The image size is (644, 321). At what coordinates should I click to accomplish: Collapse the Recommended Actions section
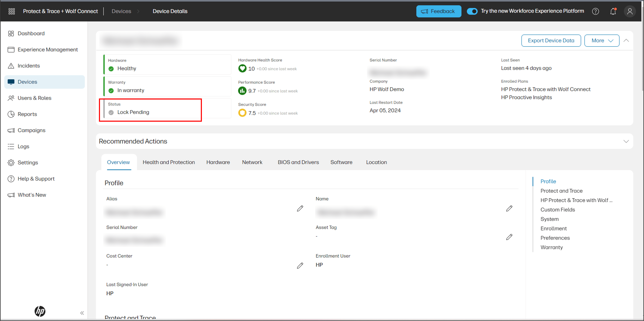pos(626,141)
